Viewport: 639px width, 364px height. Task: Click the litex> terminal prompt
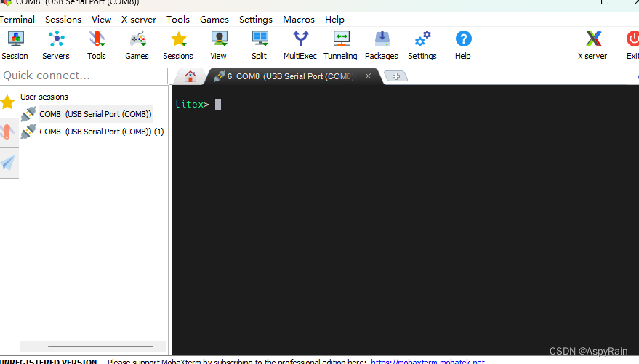191,104
